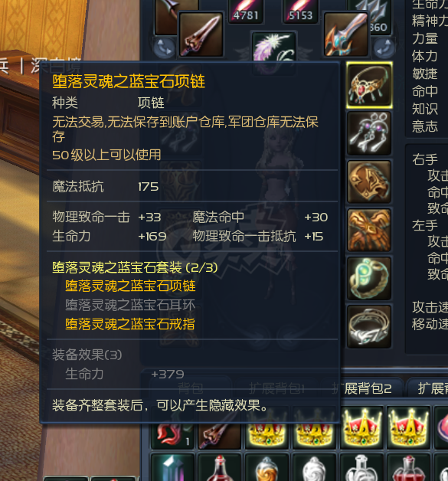Select the white swirl potion item
Viewport: 448px width, 481px height.
314,468
